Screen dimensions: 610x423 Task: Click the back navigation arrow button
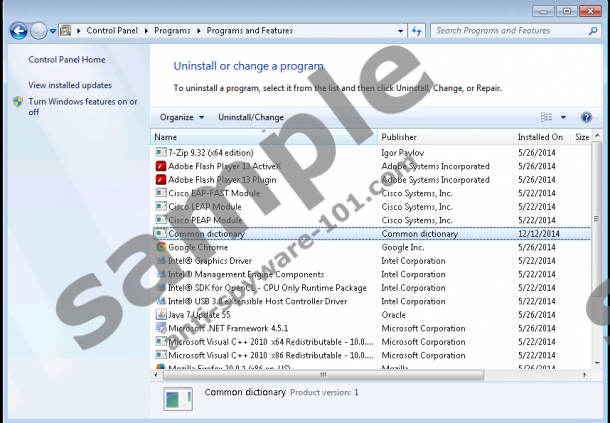point(18,31)
